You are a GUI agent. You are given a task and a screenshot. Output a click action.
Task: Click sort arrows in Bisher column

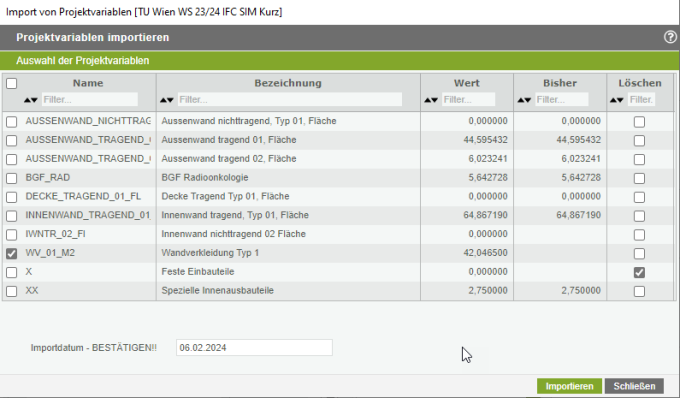(x=524, y=100)
